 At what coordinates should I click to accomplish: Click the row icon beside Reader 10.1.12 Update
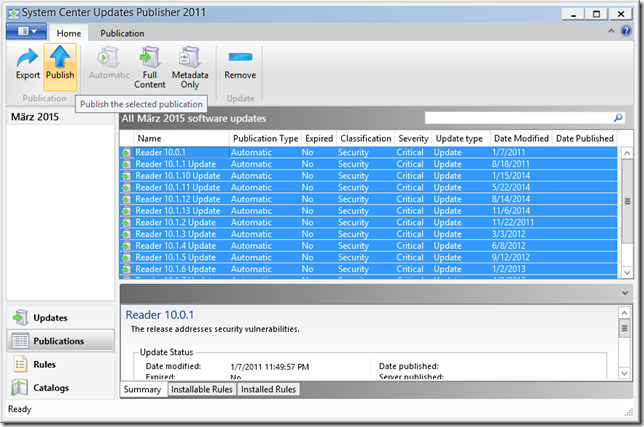(126, 200)
